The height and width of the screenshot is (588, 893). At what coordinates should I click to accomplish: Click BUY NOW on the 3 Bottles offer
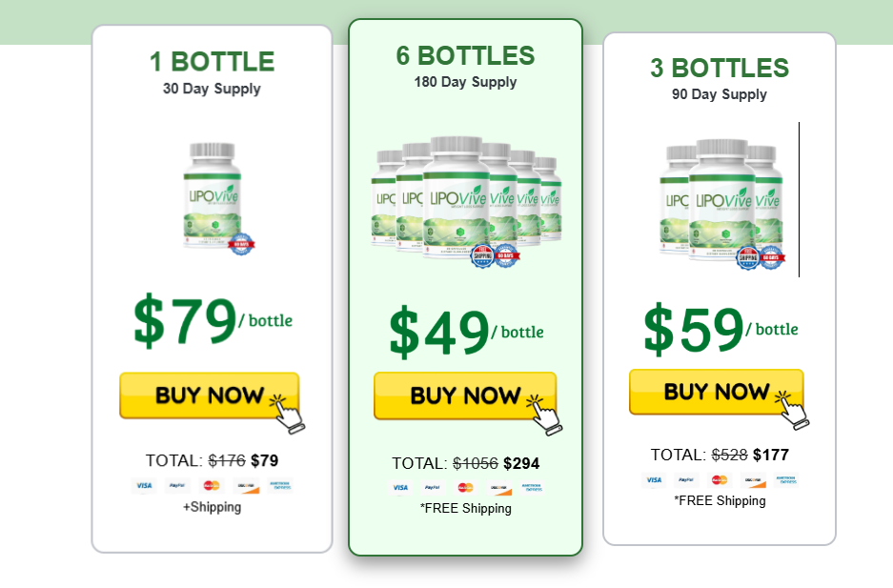coord(718,392)
